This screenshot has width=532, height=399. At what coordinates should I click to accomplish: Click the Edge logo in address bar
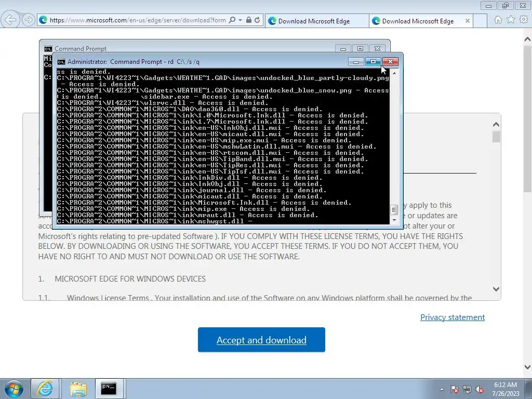[x=43, y=20]
